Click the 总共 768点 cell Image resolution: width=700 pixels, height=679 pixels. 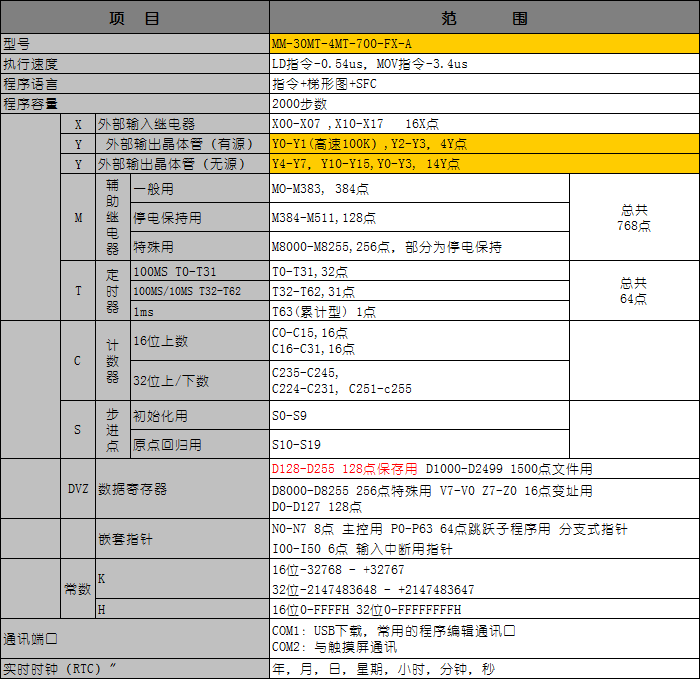(634, 218)
